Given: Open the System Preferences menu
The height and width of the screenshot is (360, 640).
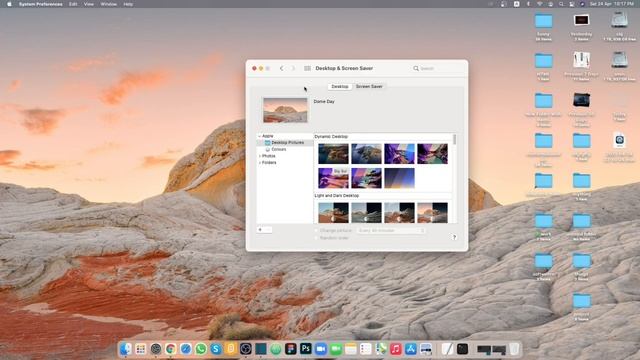Looking at the screenshot, I should pyautogui.click(x=40, y=4).
